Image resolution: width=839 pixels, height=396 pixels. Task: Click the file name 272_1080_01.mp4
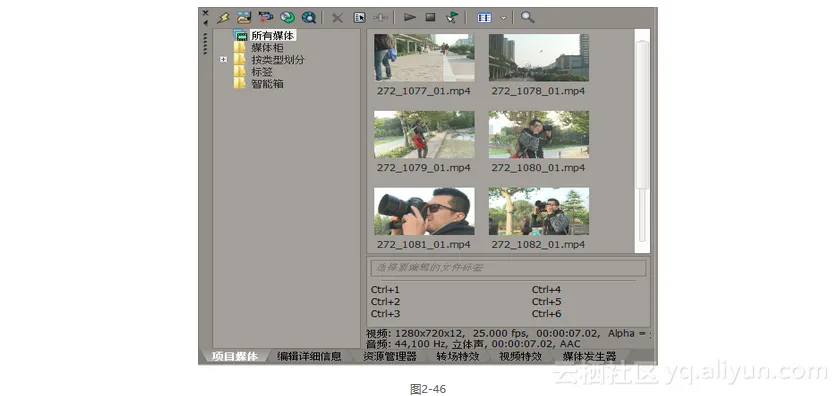click(538, 167)
